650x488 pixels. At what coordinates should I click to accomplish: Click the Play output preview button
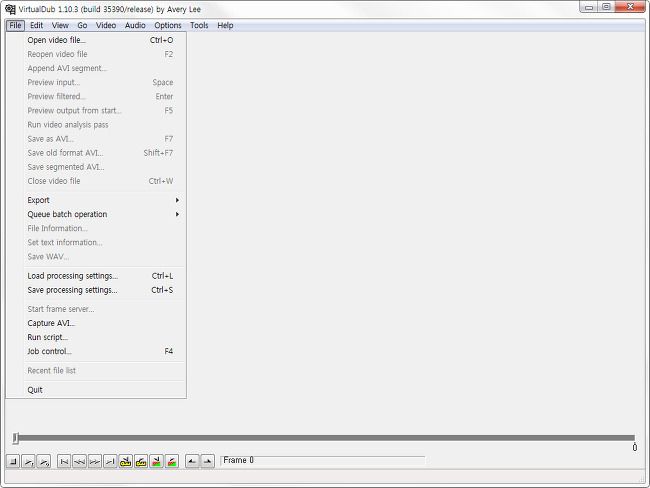pos(44,461)
